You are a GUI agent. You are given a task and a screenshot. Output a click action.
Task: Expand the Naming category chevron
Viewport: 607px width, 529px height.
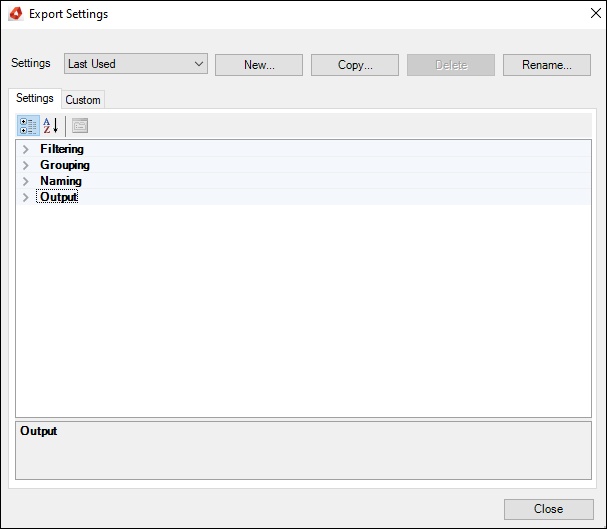click(x=26, y=181)
